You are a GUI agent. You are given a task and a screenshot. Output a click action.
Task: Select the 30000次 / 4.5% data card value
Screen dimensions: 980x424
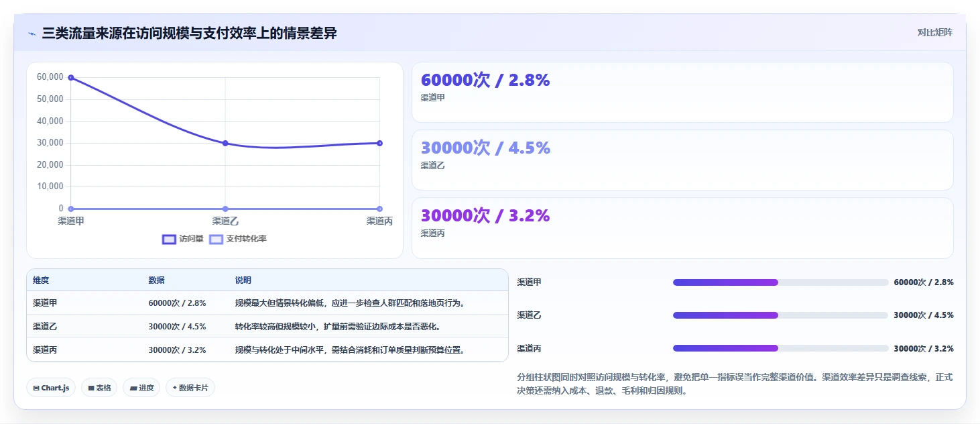pyautogui.click(x=485, y=148)
